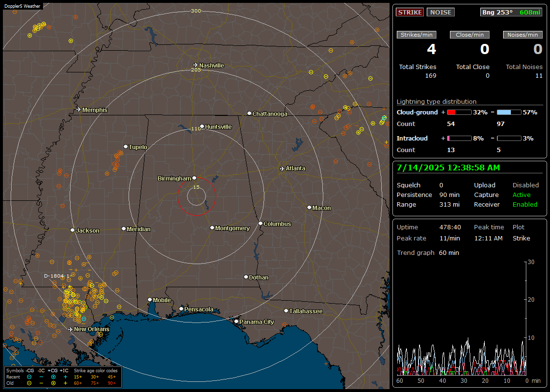Screen dimensions: 550x392
Task: Click the Panama City marker
Action: coord(236,321)
